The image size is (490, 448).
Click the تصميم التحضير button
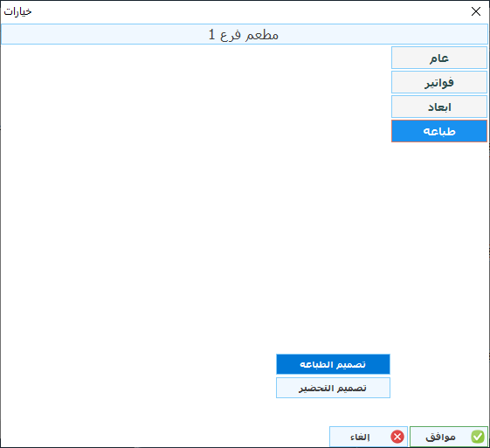[x=333, y=388]
